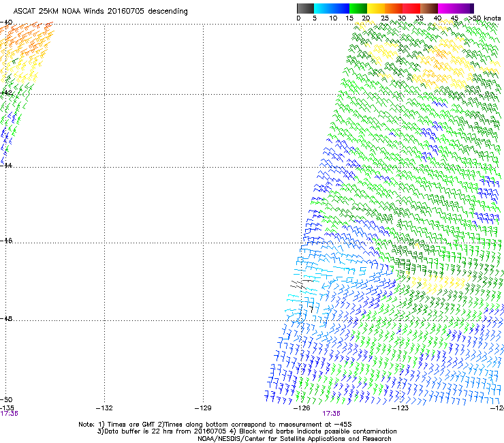Click the purple 17:38 time near -126
Image resolution: width=504 pixels, height=443 pixels.
click(332, 414)
